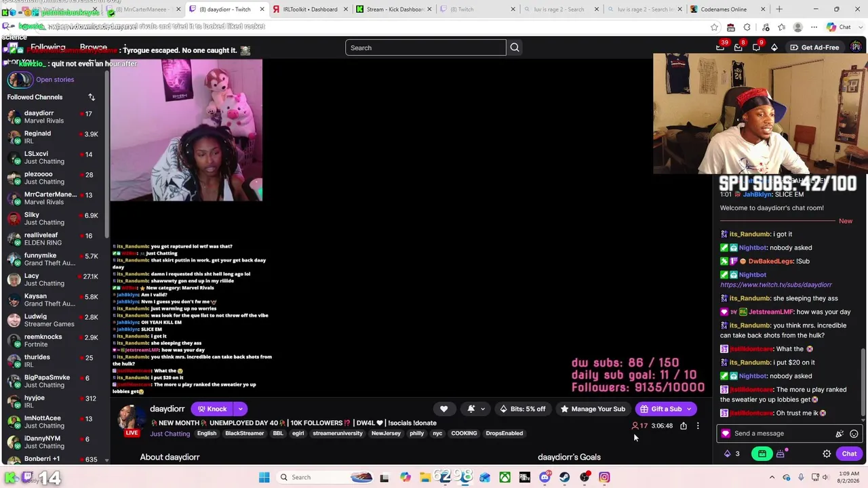Screen dimensions: 868x488
Task: Favorite the channel with the heart icon
Action: 443,409
